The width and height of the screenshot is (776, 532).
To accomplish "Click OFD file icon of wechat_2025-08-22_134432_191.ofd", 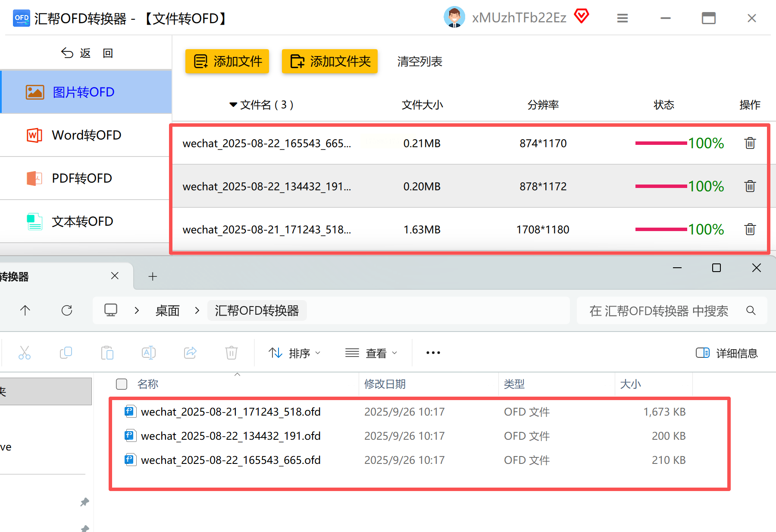I will coord(130,436).
